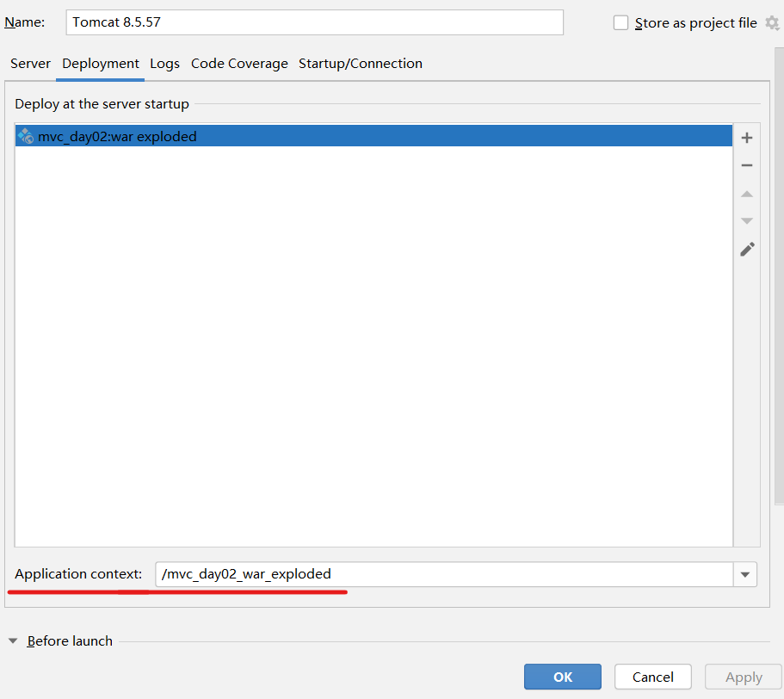784x699 pixels.
Task: Select mvc_day02:war exploded list row
Action: [373, 136]
